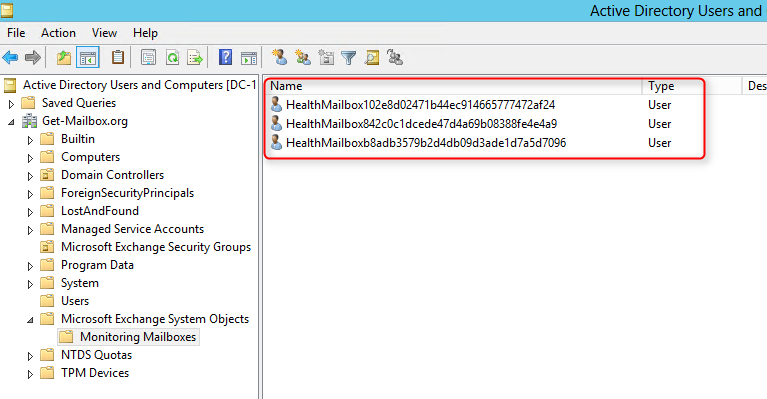Open the Action menu
Image resolution: width=767 pixels, height=399 pixels.
58,33
